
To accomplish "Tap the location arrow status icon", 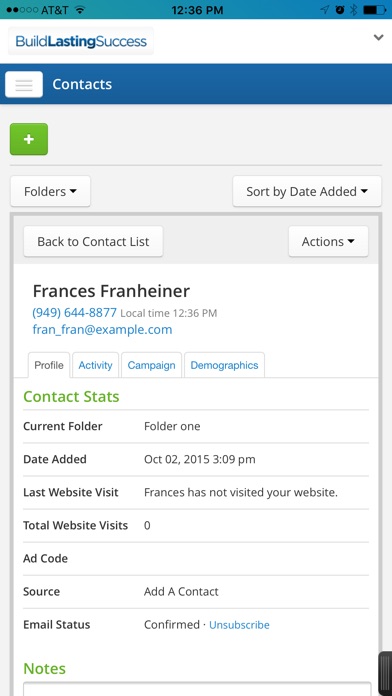I will [325, 10].
